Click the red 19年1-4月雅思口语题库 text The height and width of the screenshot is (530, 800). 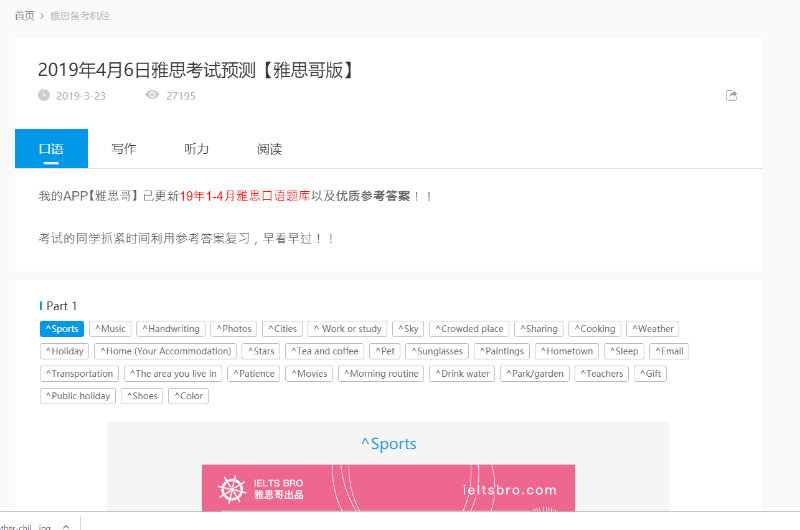pyautogui.click(x=245, y=196)
